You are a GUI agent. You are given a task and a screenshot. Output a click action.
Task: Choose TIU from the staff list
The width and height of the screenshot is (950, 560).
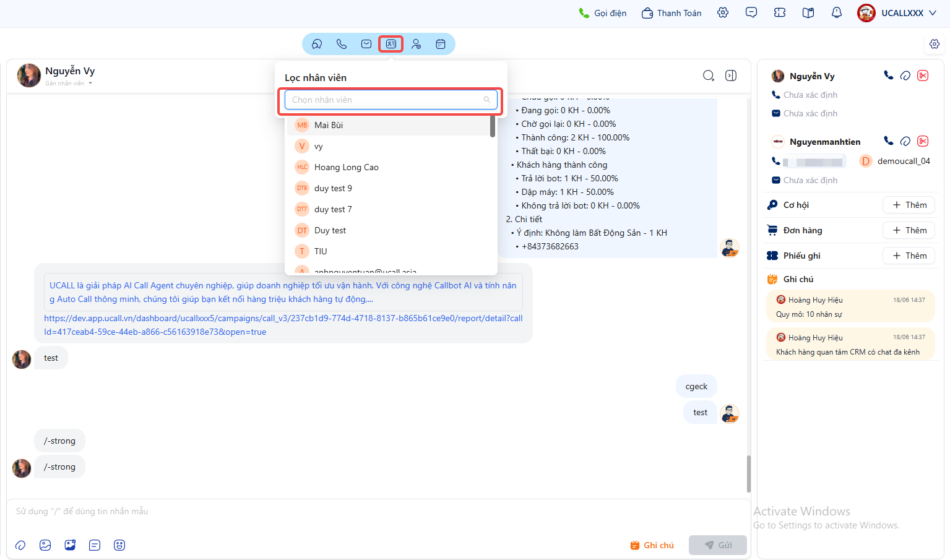[x=389, y=251]
